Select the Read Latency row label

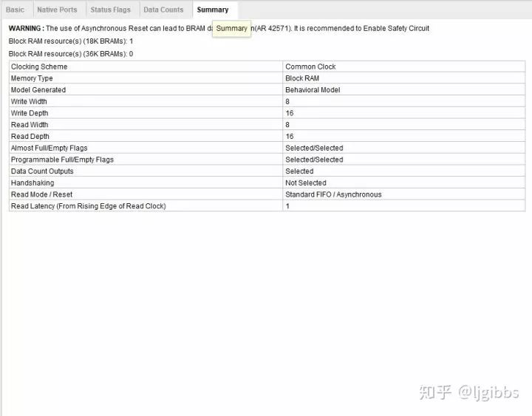(88, 206)
